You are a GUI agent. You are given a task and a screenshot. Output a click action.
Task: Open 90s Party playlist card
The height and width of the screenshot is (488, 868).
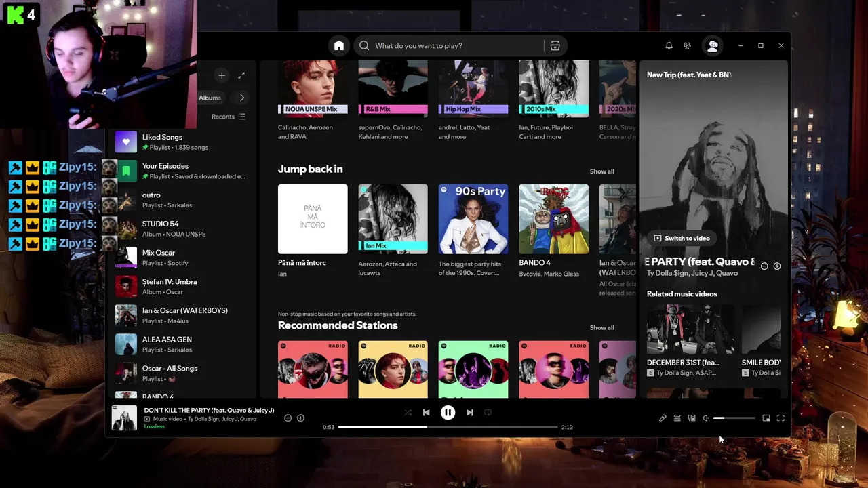click(473, 232)
